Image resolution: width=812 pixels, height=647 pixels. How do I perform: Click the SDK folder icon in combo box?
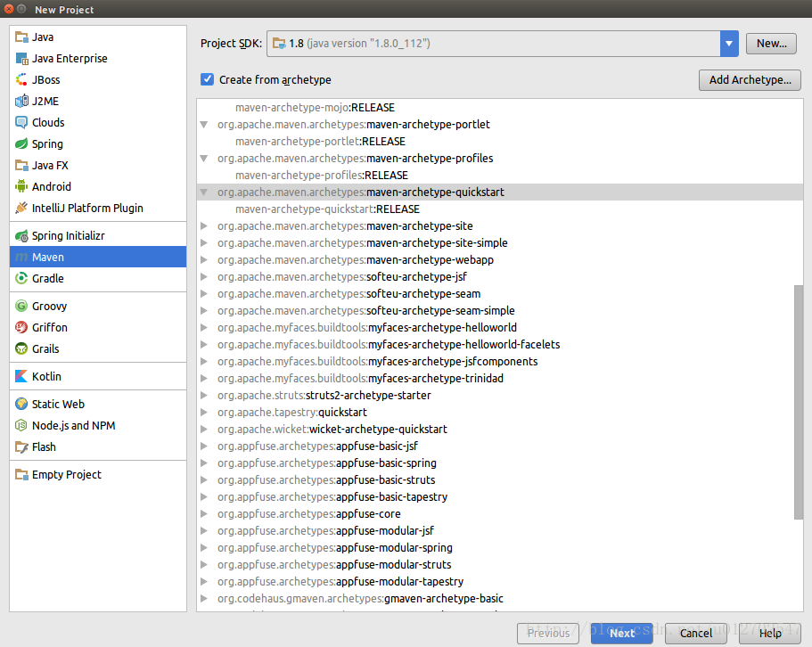click(279, 44)
